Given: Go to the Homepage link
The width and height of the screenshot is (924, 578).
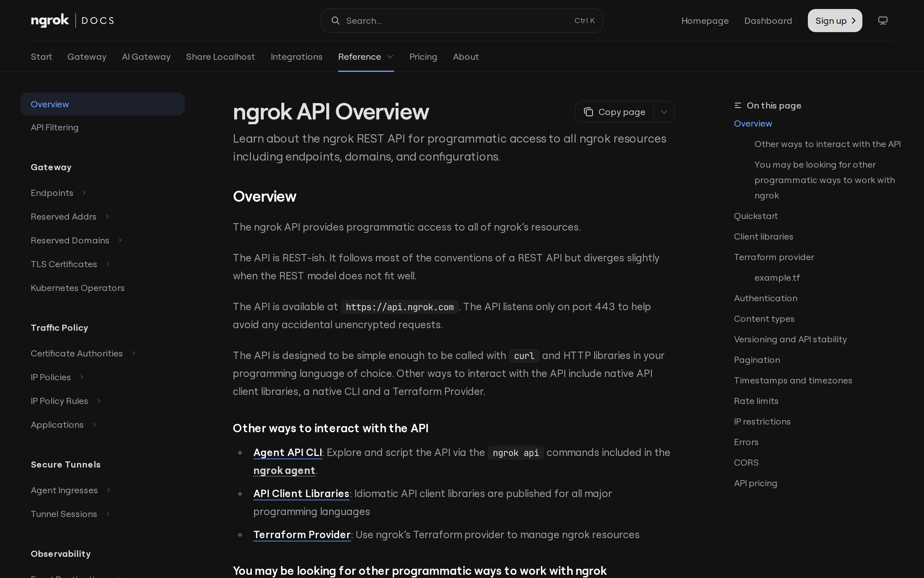Looking at the screenshot, I should [x=705, y=21].
